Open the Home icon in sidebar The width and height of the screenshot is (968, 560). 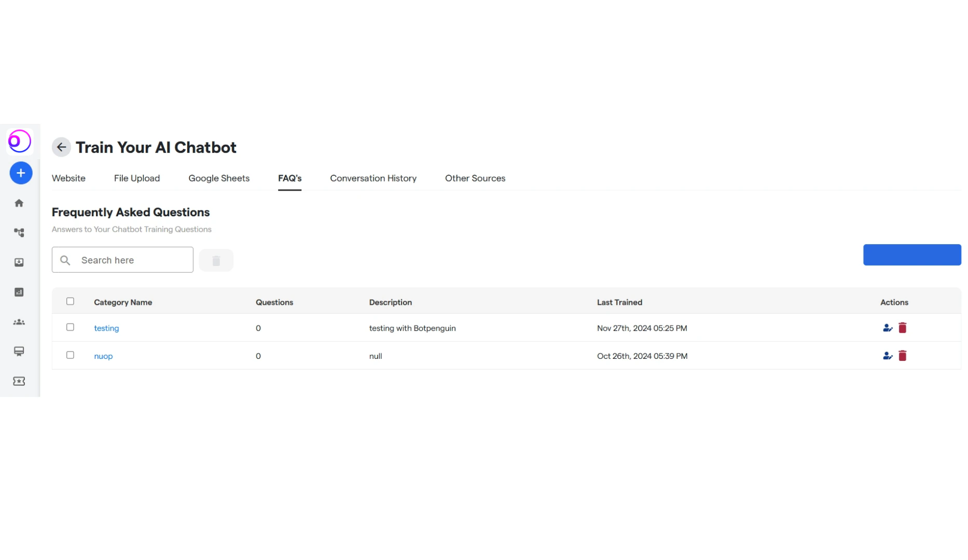(19, 203)
